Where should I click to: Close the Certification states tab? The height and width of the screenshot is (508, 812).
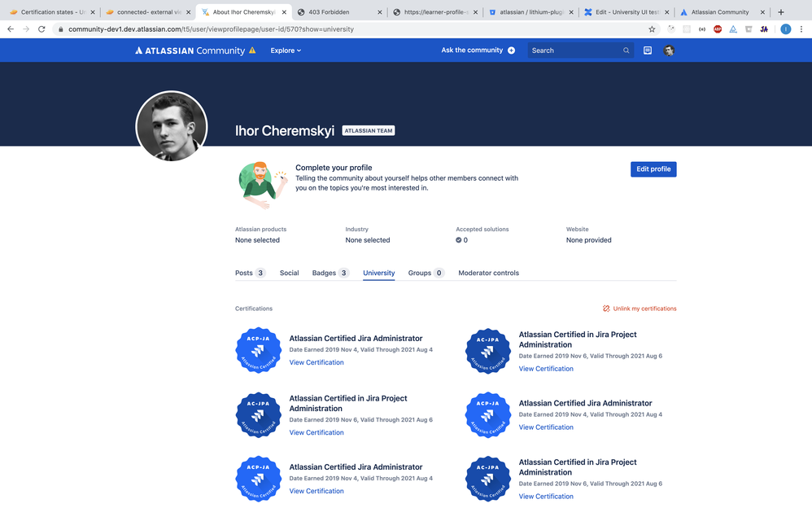[93, 12]
